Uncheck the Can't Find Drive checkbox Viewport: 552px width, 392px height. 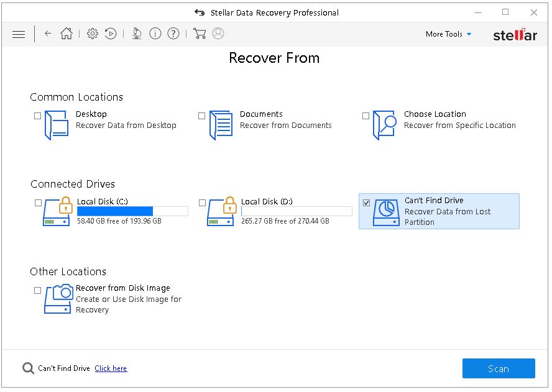point(367,203)
